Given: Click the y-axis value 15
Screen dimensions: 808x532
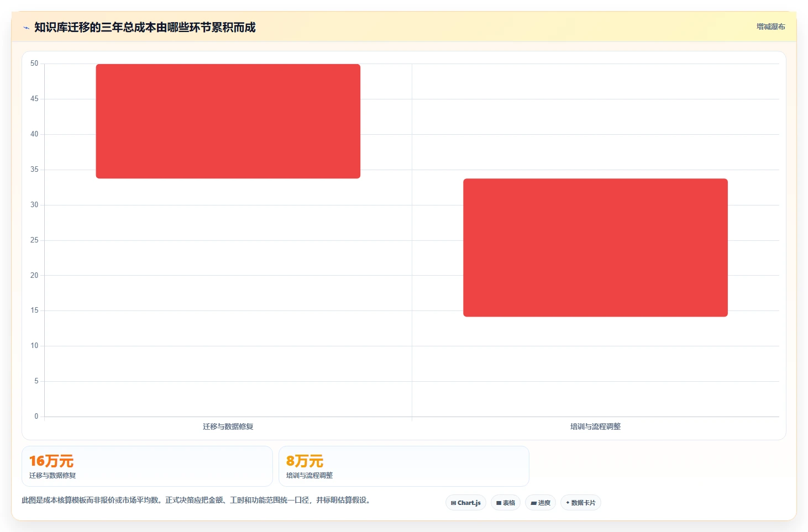Looking at the screenshot, I should pos(34,310).
